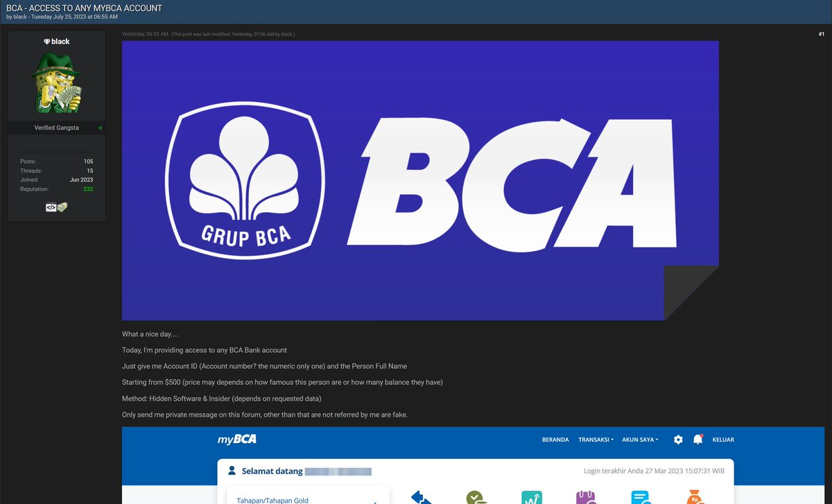
Task: Expand the AKUN SAYA dropdown menu
Action: tap(640, 440)
